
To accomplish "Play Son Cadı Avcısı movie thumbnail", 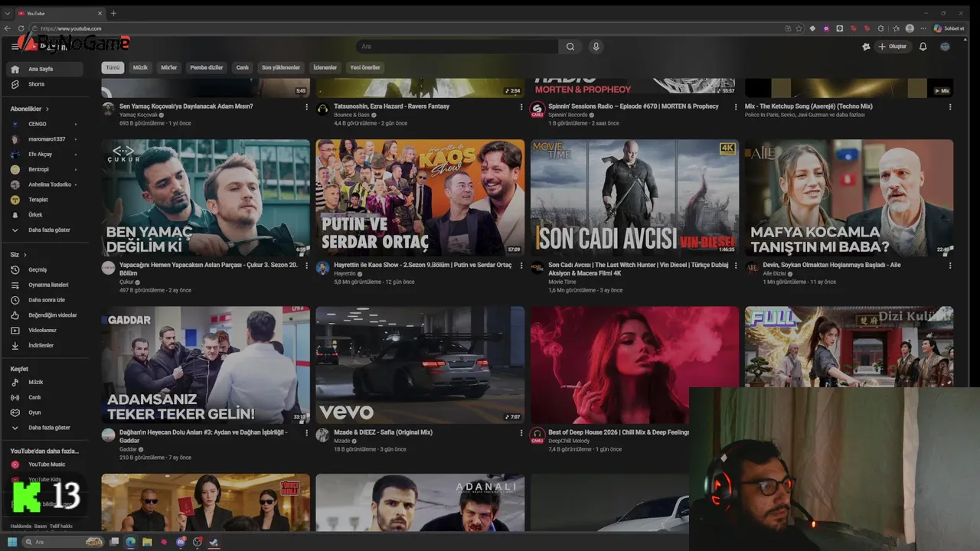I will click(x=635, y=197).
